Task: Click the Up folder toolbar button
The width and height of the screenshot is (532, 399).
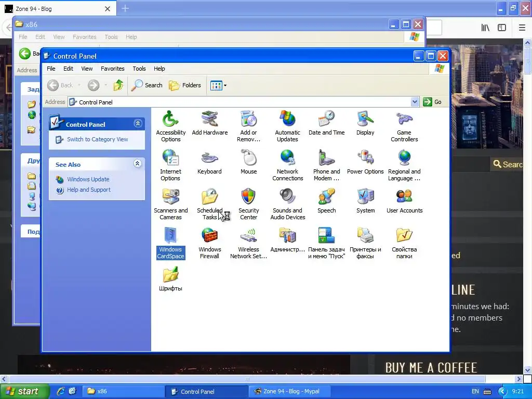Action: click(x=118, y=85)
